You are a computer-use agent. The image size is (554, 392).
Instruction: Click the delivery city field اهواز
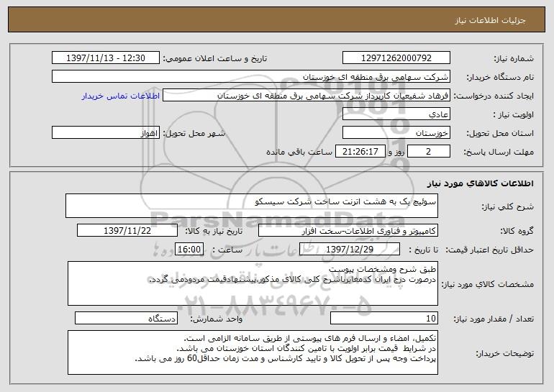coord(106,133)
